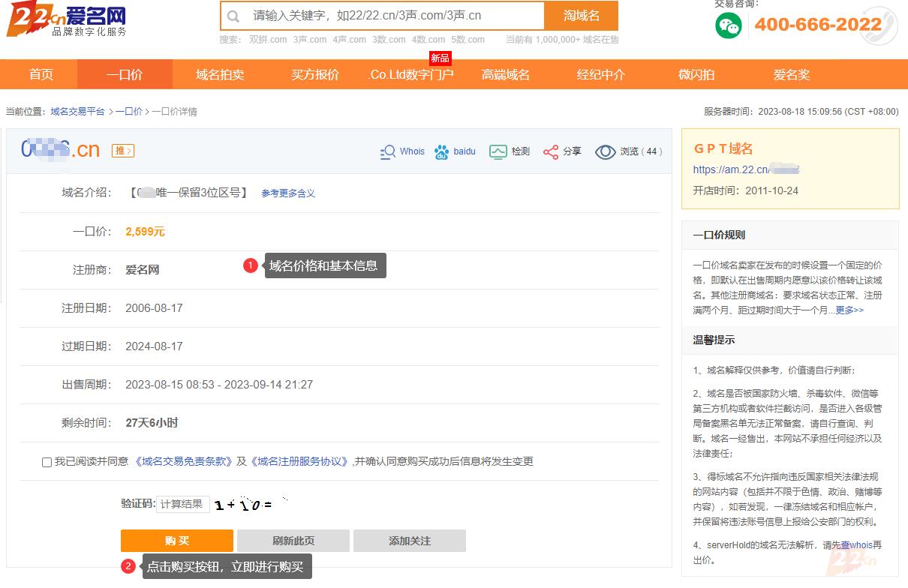Click the 22.cn site logo
The width and height of the screenshot is (908, 588).
pos(66,20)
